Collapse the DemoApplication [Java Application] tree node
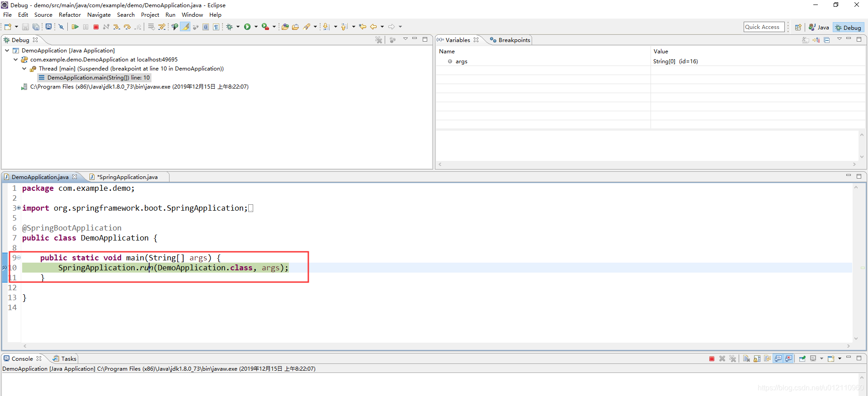The width and height of the screenshot is (868, 396). [x=7, y=51]
